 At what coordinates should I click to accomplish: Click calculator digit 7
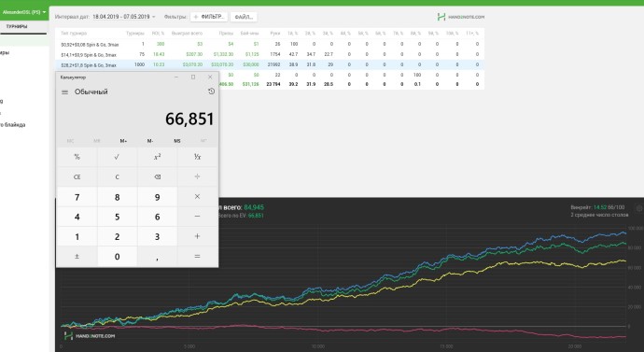tap(77, 197)
